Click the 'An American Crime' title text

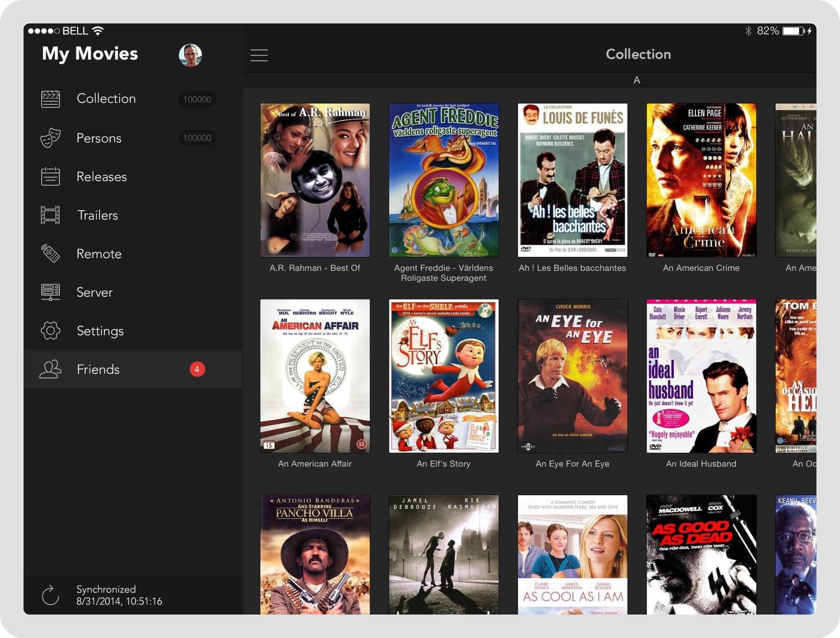click(701, 268)
